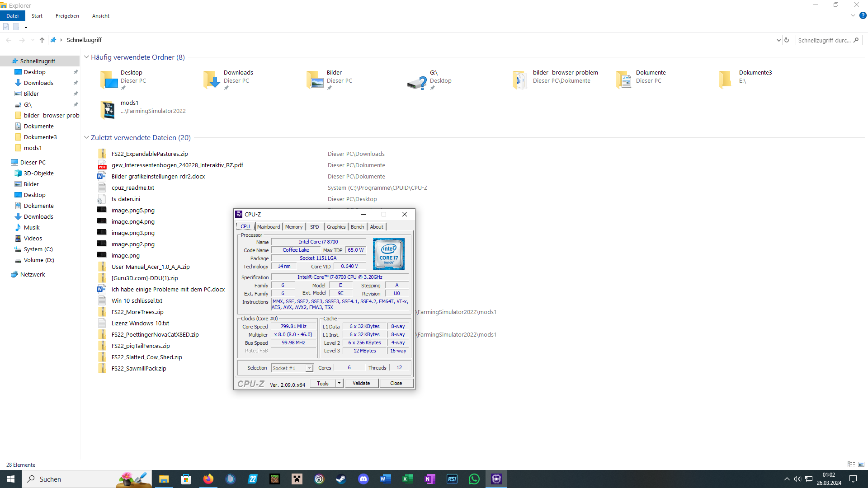Open Ubisoft Connect from the taskbar
This screenshot has height=488, width=868.
[x=319, y=479]
